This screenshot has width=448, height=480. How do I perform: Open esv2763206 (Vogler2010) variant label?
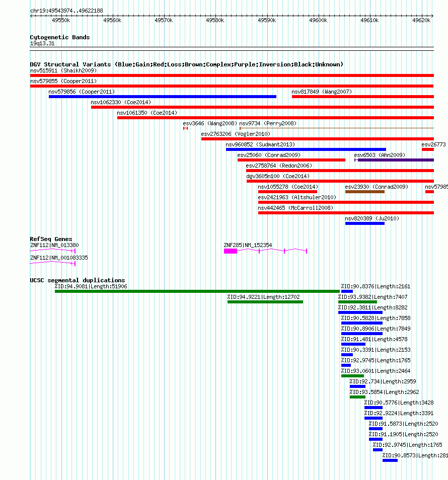[x=236, y=134]
